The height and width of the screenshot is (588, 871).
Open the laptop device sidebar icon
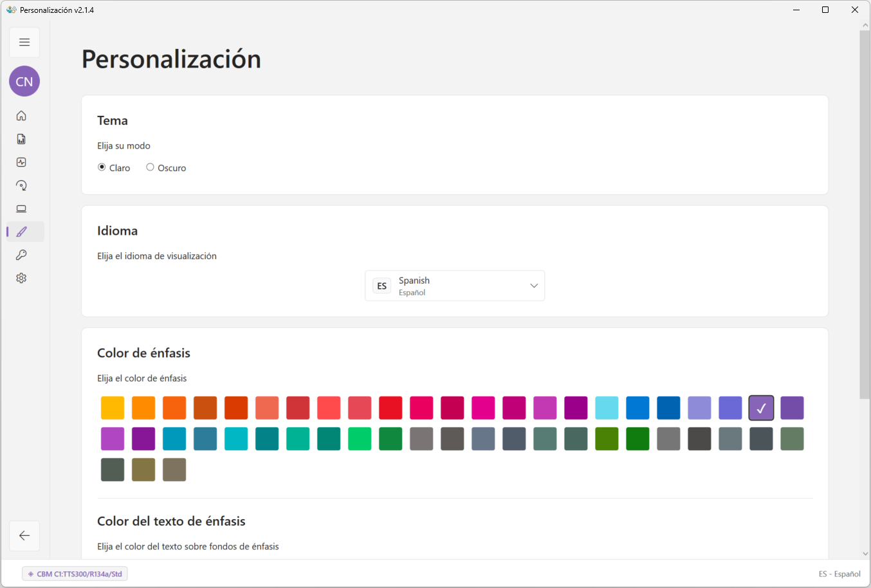pos(21,208)
